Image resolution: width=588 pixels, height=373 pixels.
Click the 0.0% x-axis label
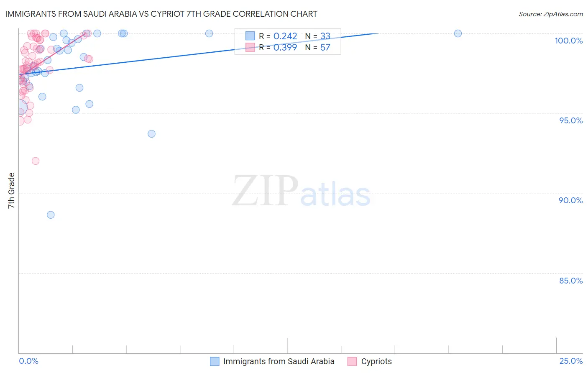point(28,361)
